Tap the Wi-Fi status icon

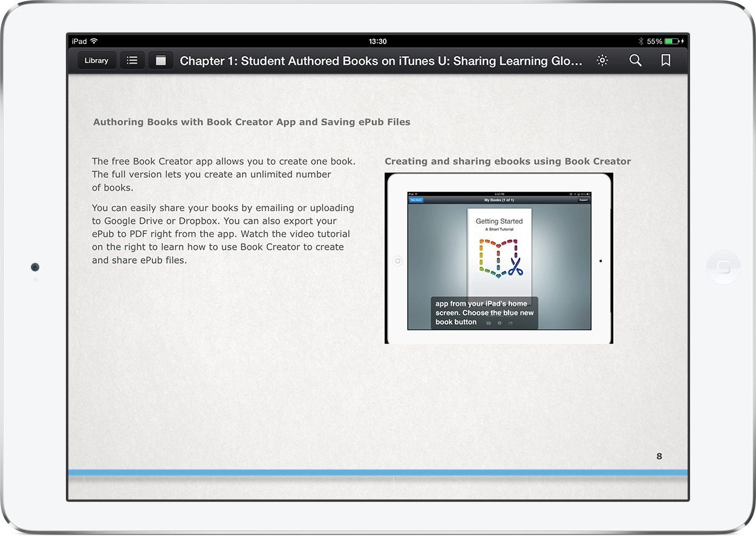tap(94, 41)
